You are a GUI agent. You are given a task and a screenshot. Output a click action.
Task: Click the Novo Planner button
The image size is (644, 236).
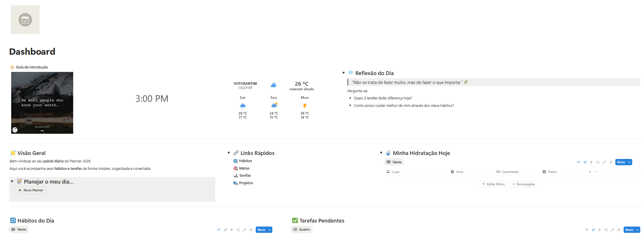pos(31,190)
